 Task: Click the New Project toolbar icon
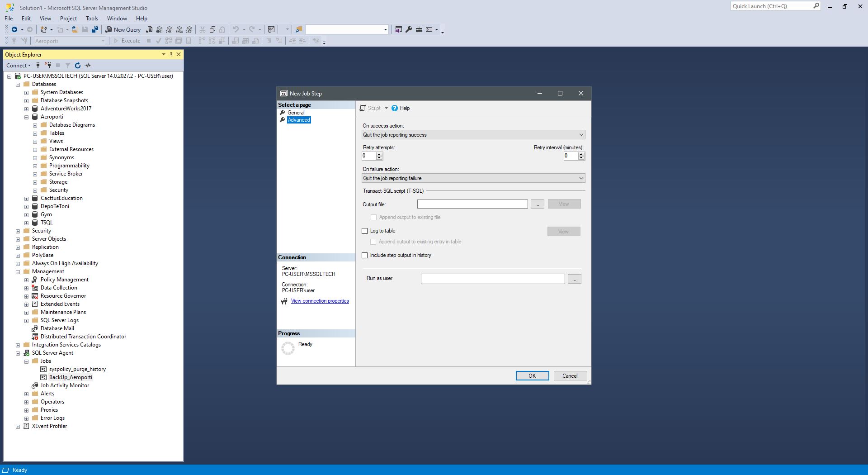pos(44,29)
